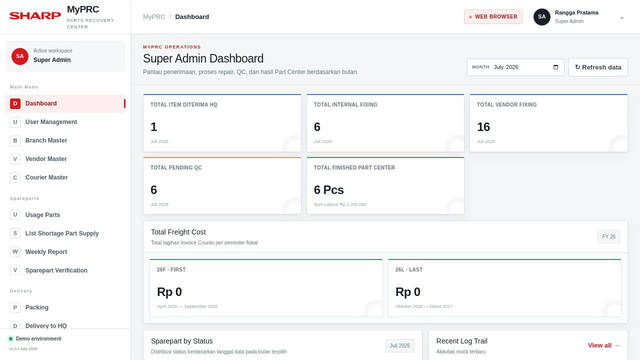Click the Rangga Pratama user name
This screenshot has width=640, height=360.
pos(576,13)
